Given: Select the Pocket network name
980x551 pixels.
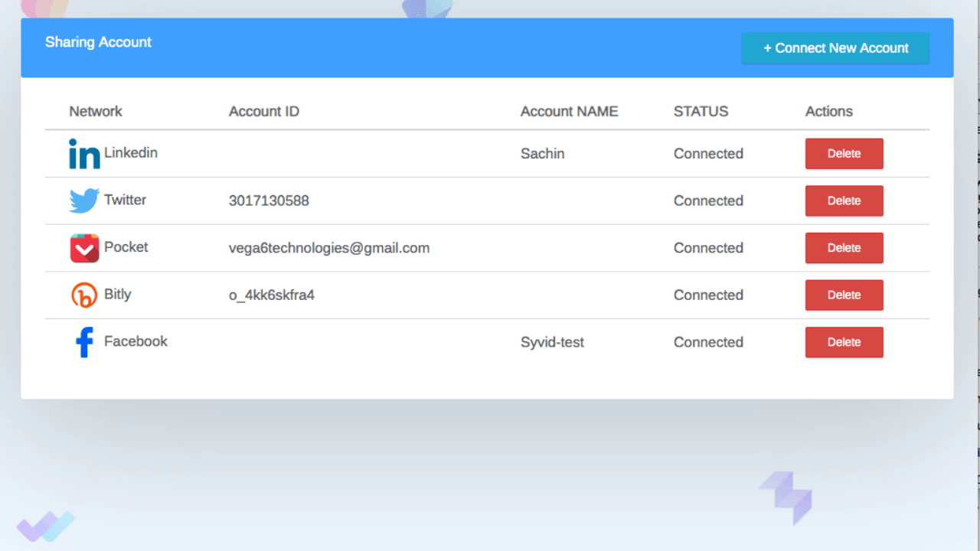Looking at the screenshot, I should point(126,247).
